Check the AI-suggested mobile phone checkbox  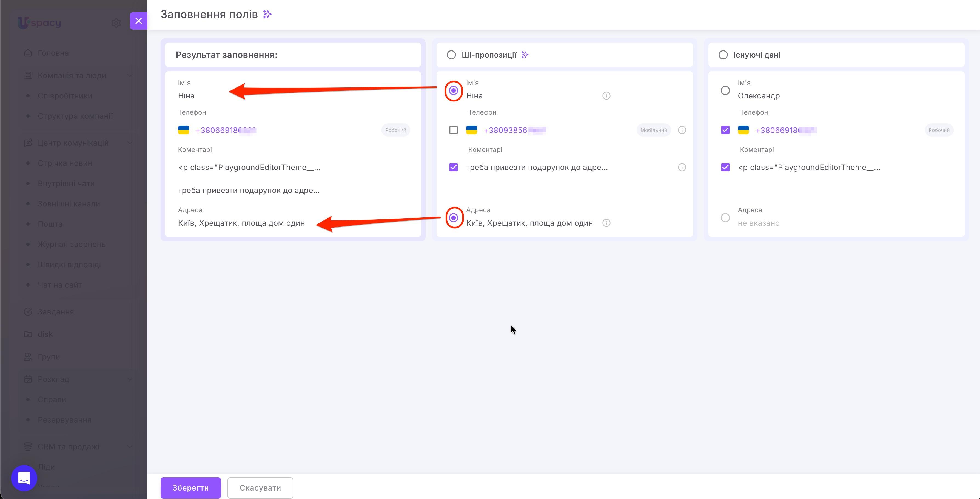pos(454,130)
